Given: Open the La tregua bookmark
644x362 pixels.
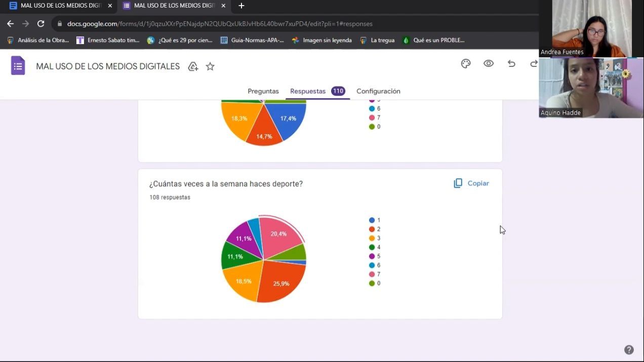Looking at the screenshot, I should pos(377,40).
